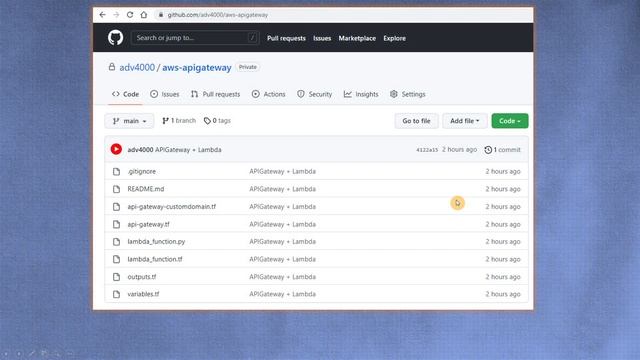The height and width of the screenshot is (360, 640).
Task: Expand the Add file dropdown
Action: click(464, 121)
